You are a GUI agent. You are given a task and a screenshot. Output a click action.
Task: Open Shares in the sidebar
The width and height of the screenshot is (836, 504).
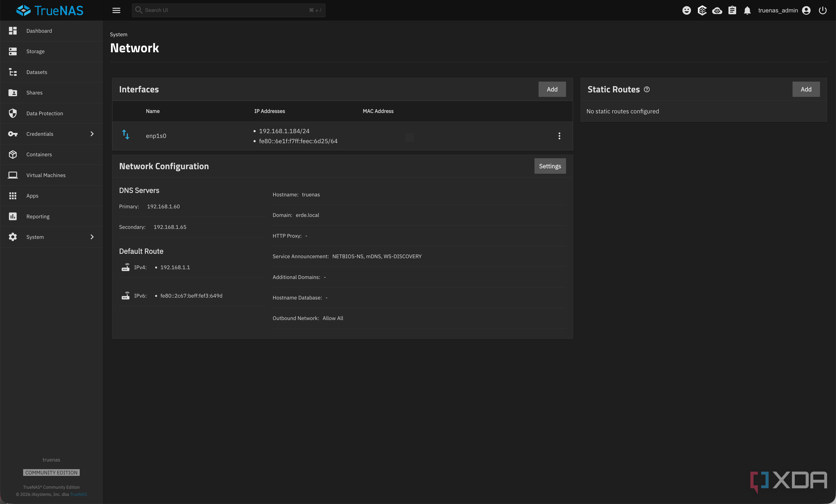click(x=52, y=93)
